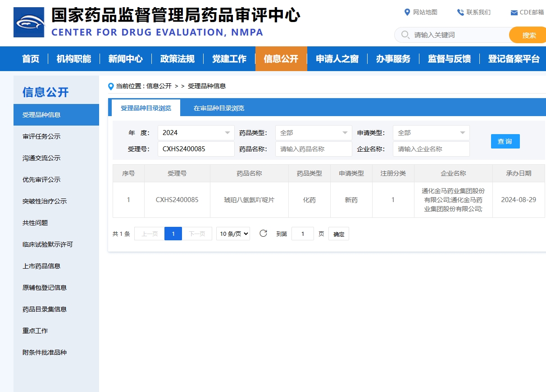Click the 药品名称 input field
The height and width of the screenshot is (392, 546).
point(314,149)
